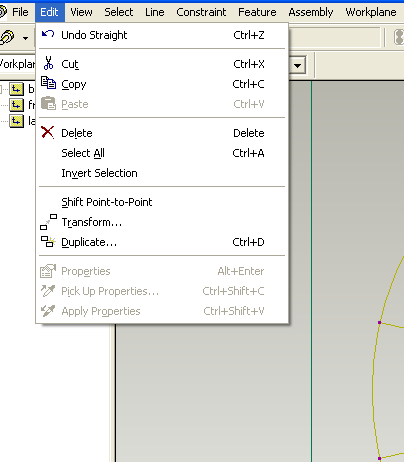Image resolution: width=404 pixels, height=462 pixels.
Task: Click the scissors Cut icon
Action: coord(48,63)
